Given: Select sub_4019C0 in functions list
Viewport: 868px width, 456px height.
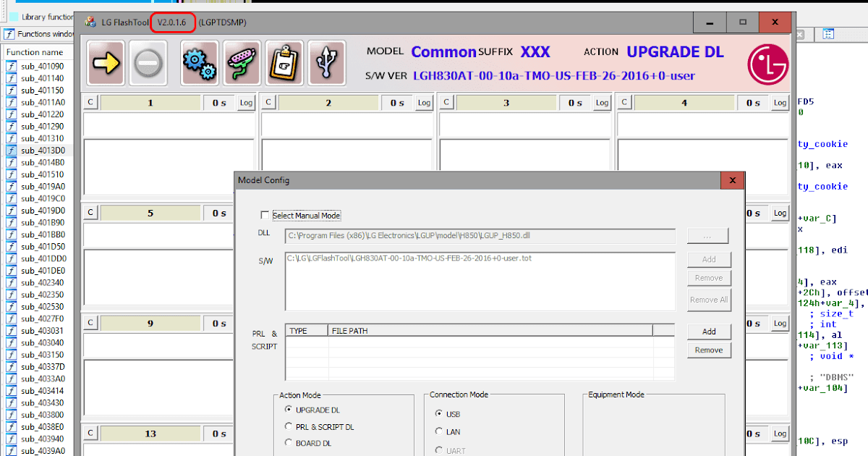Looking at the screenshot, I should 43,198.
